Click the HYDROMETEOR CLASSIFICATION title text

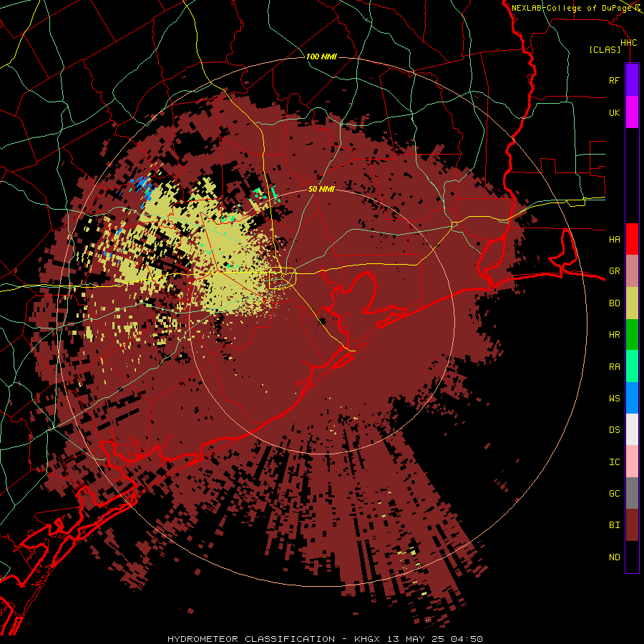point(251,639)
